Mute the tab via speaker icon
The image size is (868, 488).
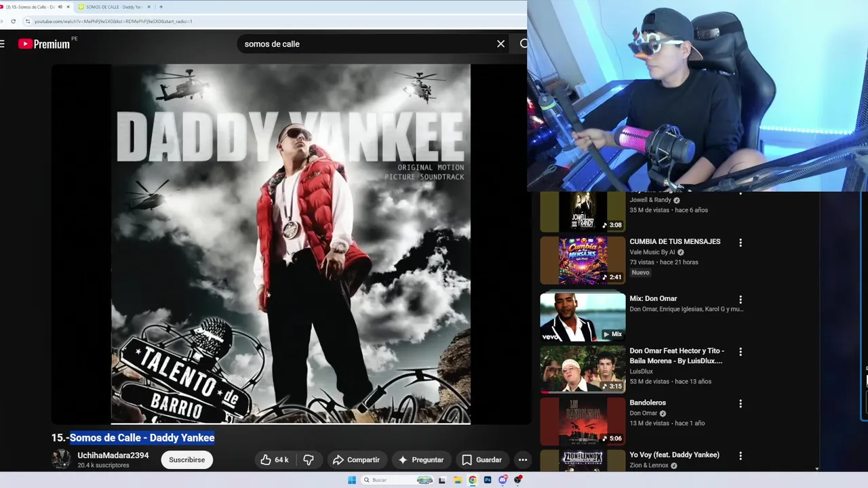60,7
